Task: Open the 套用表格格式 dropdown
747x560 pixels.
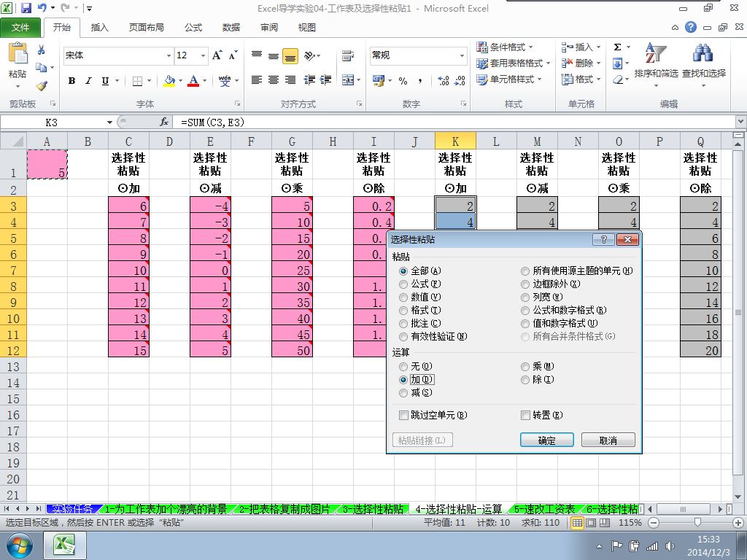Action: 513,63
